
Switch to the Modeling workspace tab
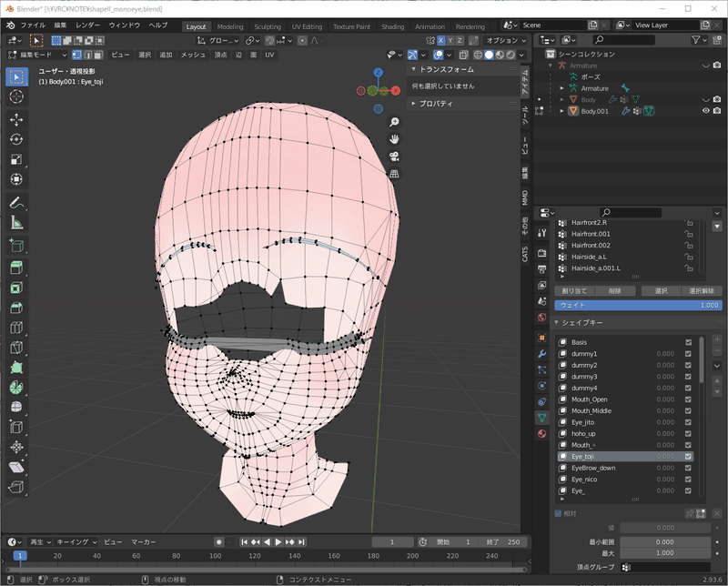click(230, 27)
